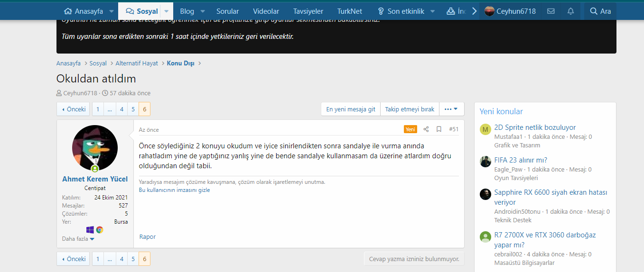This screenshot has width=644, height=272.
Task: Toggle thread watching via Takip etmeyi bırak
Action: [410, 109]
